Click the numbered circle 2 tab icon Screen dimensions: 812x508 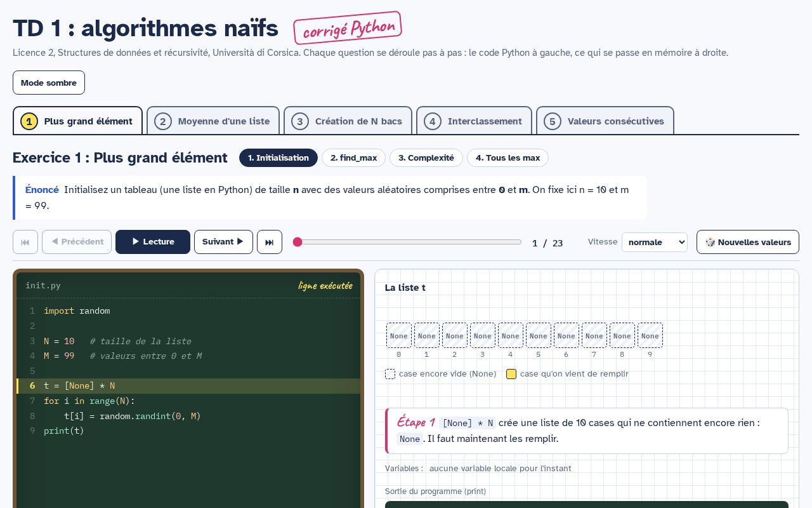point(163,121)
